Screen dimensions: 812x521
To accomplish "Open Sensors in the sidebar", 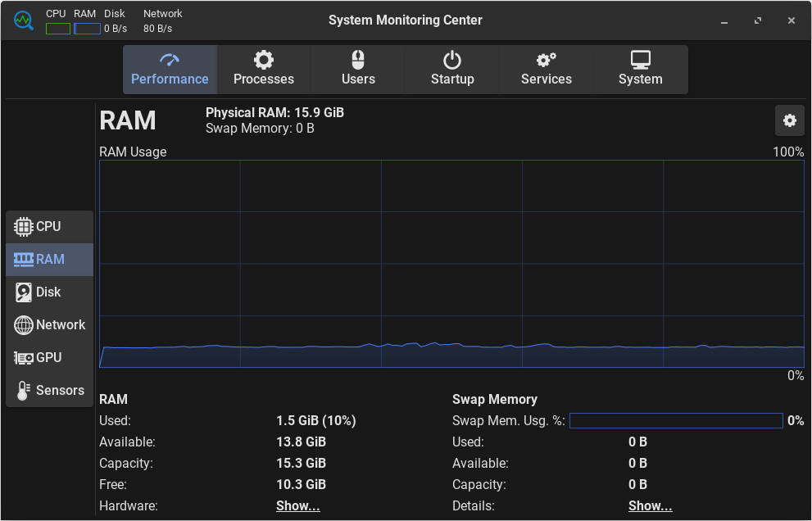I will [x=49, y=391].
